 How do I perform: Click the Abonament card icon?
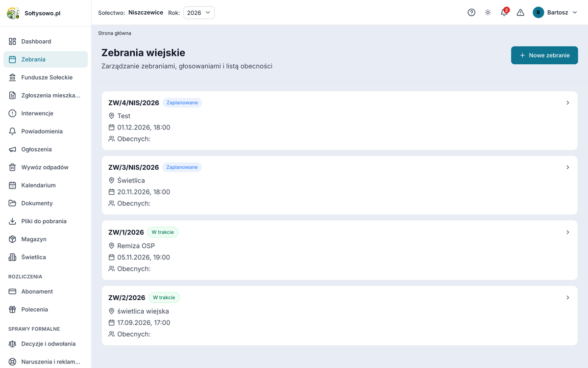coord(12,291)
